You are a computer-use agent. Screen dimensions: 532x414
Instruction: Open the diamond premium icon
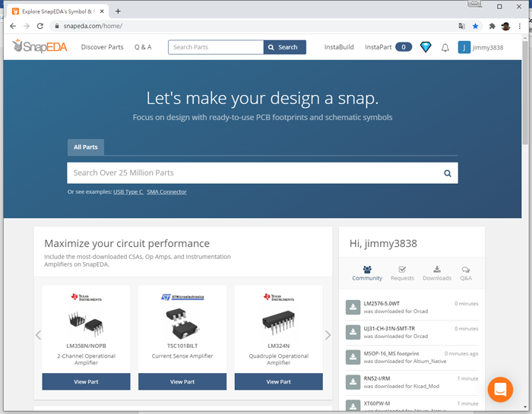click(x=426, y=47)
